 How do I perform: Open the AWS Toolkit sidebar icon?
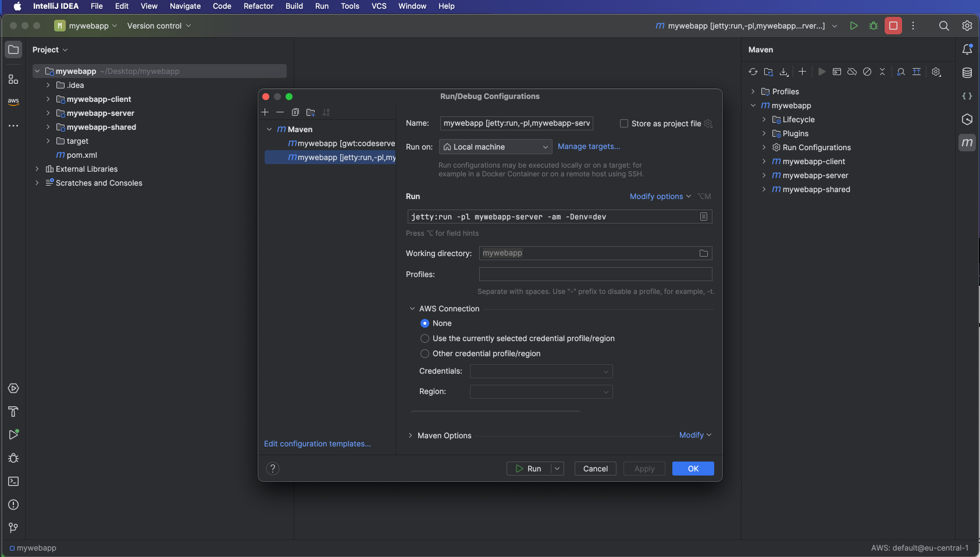[x=13, y=101]
